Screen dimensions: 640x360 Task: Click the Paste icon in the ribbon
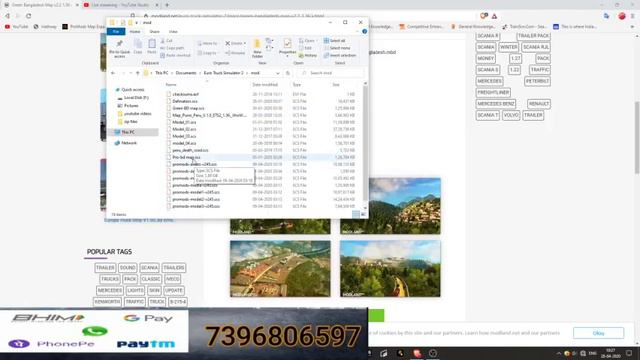[x=152, y=46]
